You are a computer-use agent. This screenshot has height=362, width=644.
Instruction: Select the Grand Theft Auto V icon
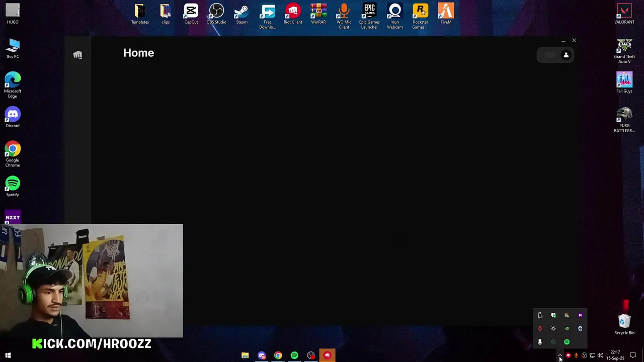click(x=624, y=51)
